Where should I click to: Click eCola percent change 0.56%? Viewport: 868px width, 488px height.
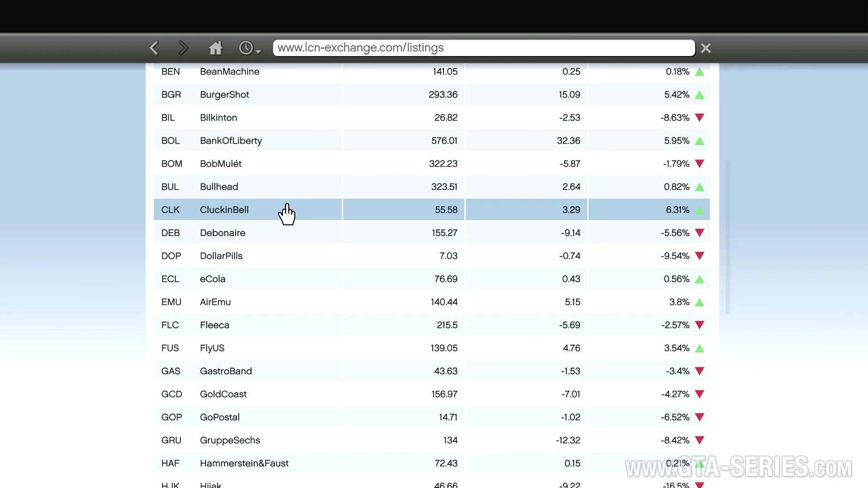[x=676, y=279]
